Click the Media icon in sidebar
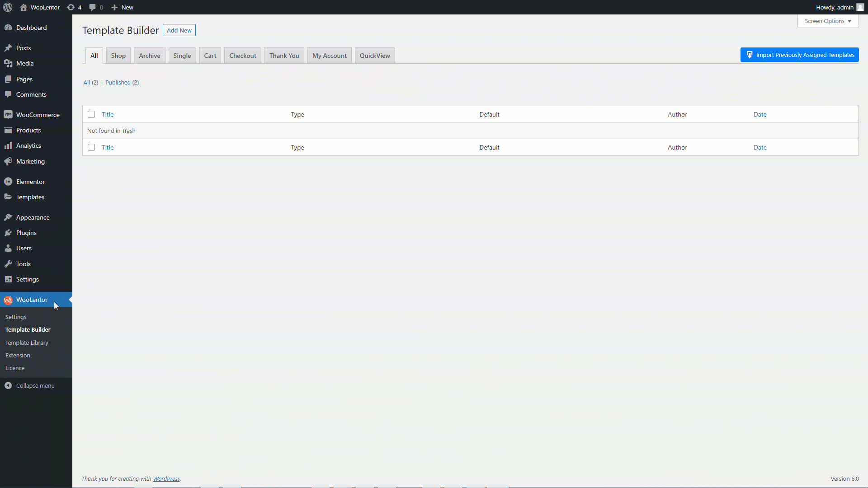This screenshot has width=868, height=488. 8,63
